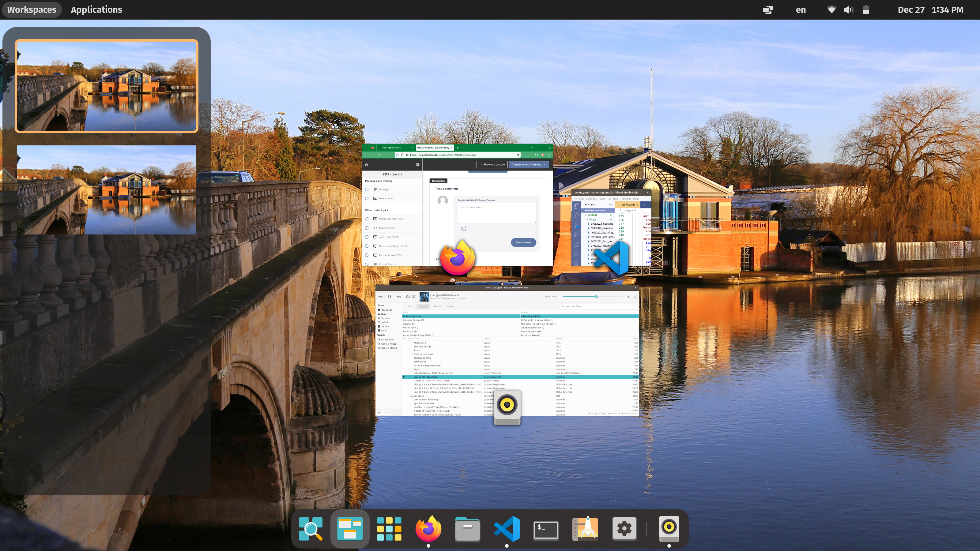Mark the Julia is fast! lecture circle
This screenshot has width=980, height=551.
pos(367,237)
